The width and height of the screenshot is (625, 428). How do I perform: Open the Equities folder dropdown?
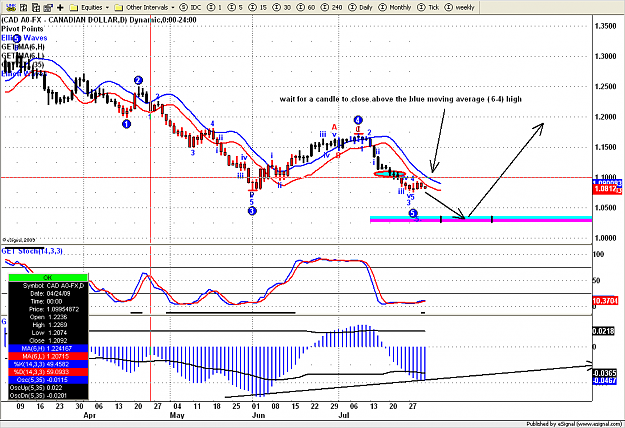(89, 7)
